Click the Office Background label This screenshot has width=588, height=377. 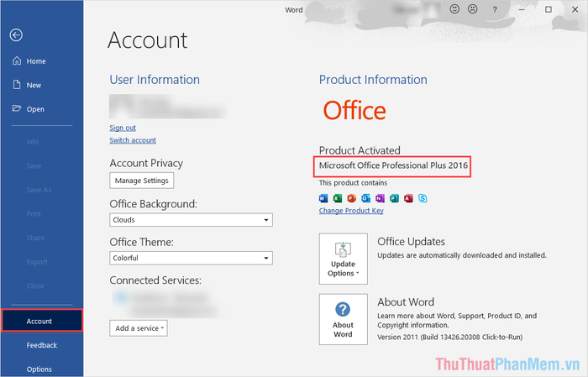153,204
